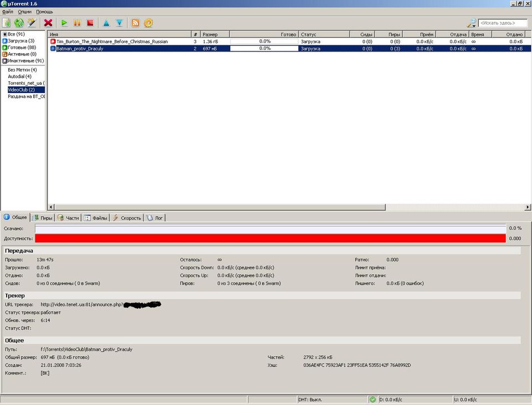Switch to the Файлы tab
532x405 pixels.
point(96,218)
